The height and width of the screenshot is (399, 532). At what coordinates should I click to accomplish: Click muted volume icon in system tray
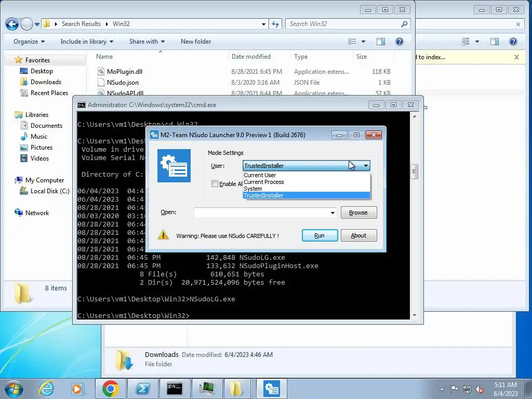(480, 389)
